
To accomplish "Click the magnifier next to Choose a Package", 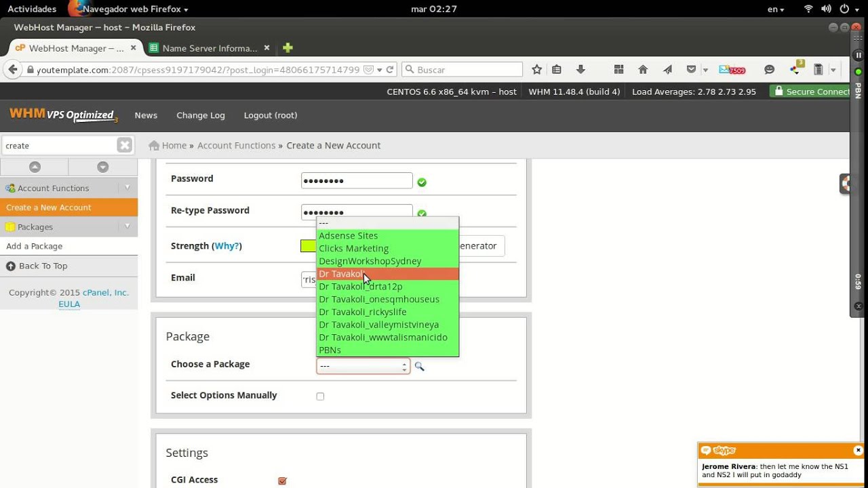I will [x=419, y=366].
